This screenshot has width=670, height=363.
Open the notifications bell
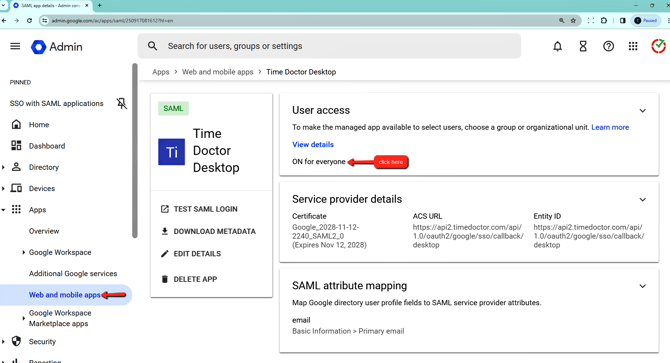[x=557, y=46]
